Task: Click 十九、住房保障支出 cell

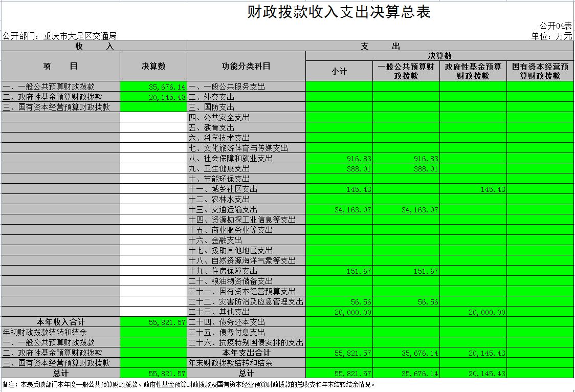Action: pyautogui.click(x=246, y=271)
